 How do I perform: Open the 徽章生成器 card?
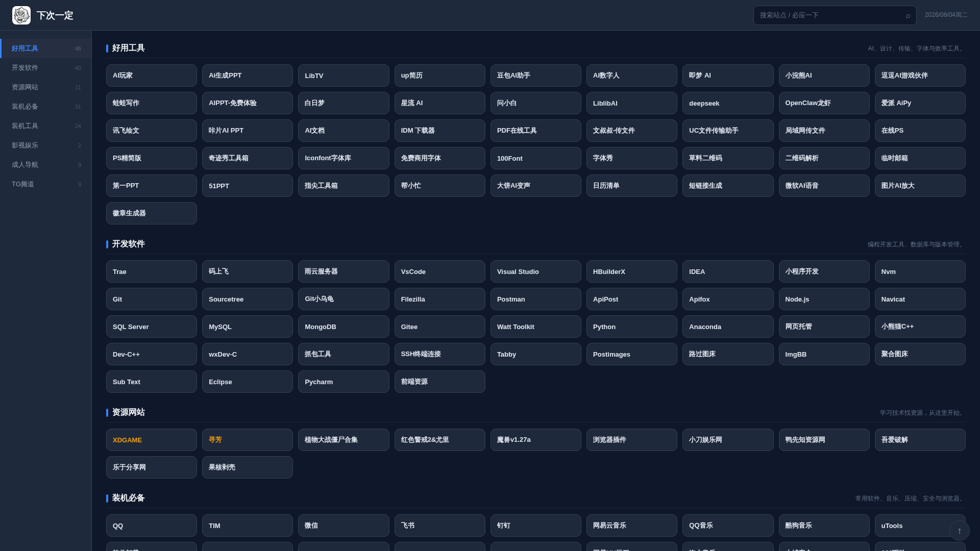point(152,213)
